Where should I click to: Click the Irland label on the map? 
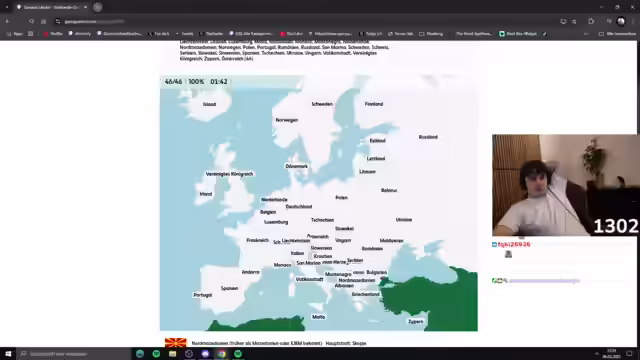(206, 194)
